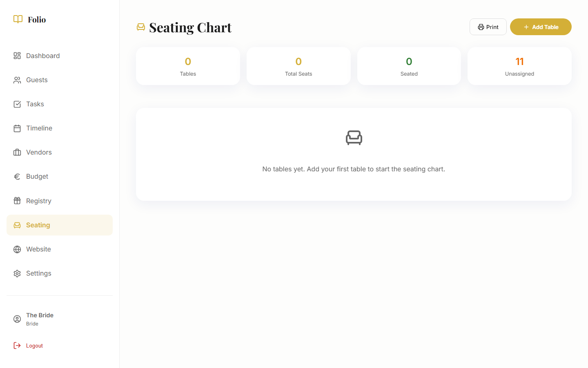Click the Seating sofa icon in the sidebar

[x=17, y=225]
